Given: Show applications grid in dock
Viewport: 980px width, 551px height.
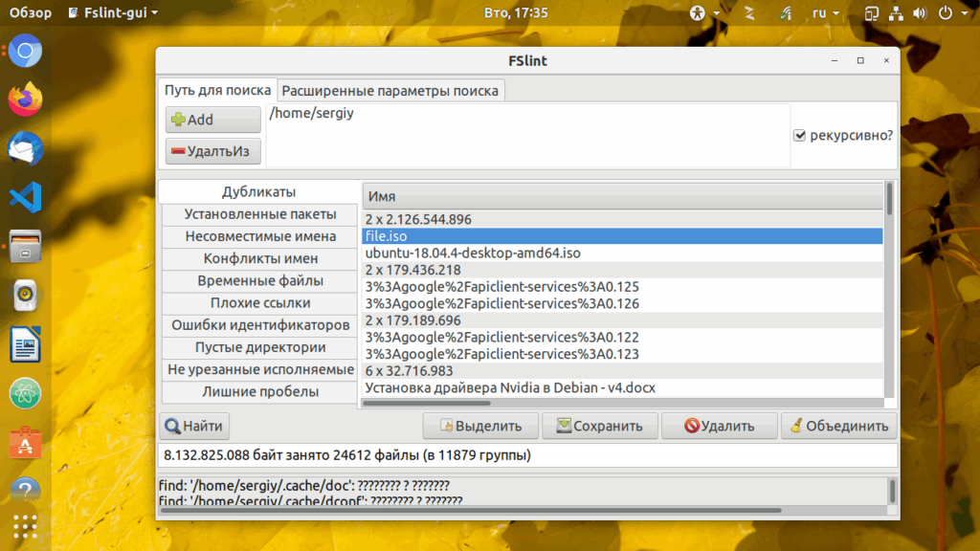Looking at the screenshot, I should click(x=25, y=527).
